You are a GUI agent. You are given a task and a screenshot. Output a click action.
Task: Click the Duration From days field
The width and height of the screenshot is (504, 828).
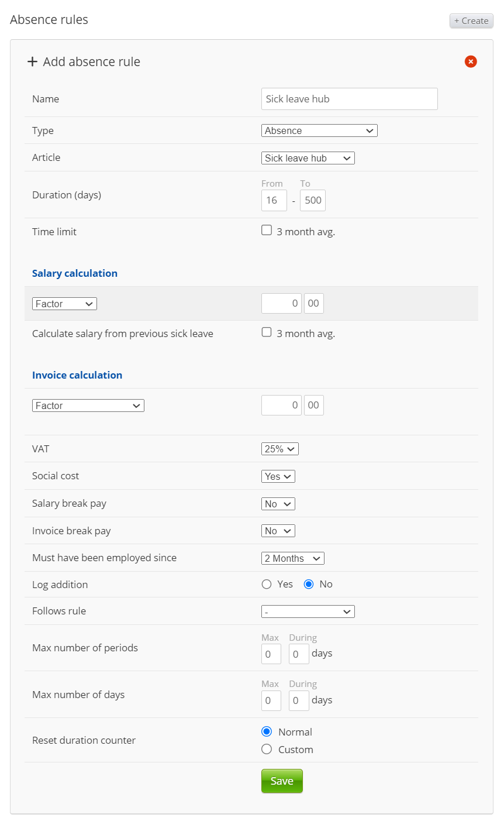pyautogui.click(x=274, y=200)
